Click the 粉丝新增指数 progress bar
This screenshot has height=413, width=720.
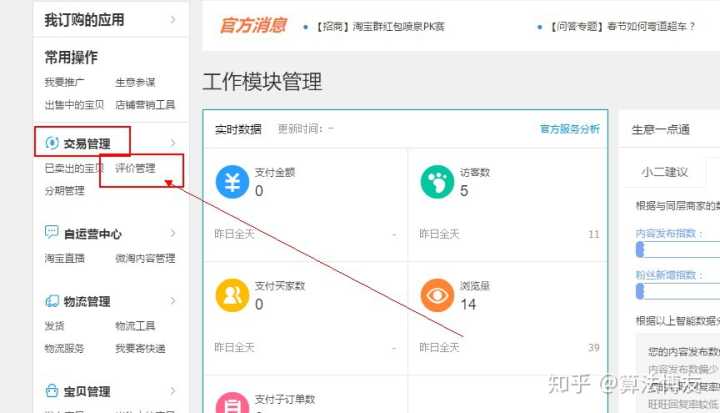(x=678, y=291)
